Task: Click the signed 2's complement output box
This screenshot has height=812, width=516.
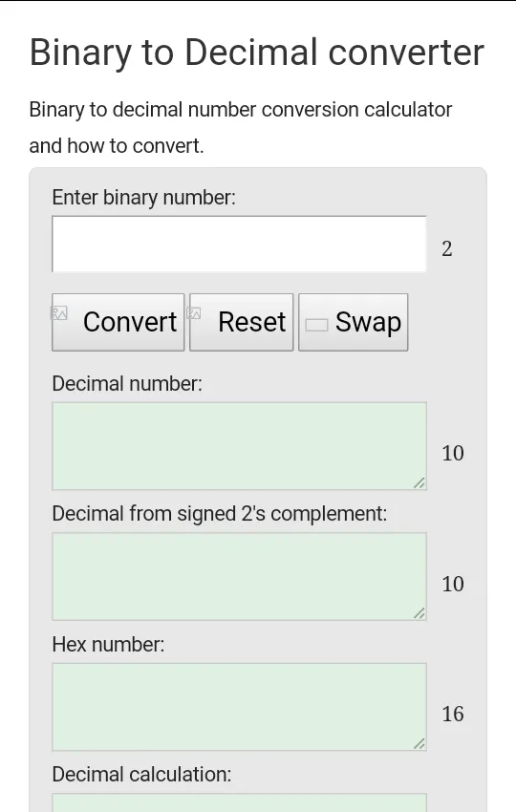Action: (x=239, y=576)
